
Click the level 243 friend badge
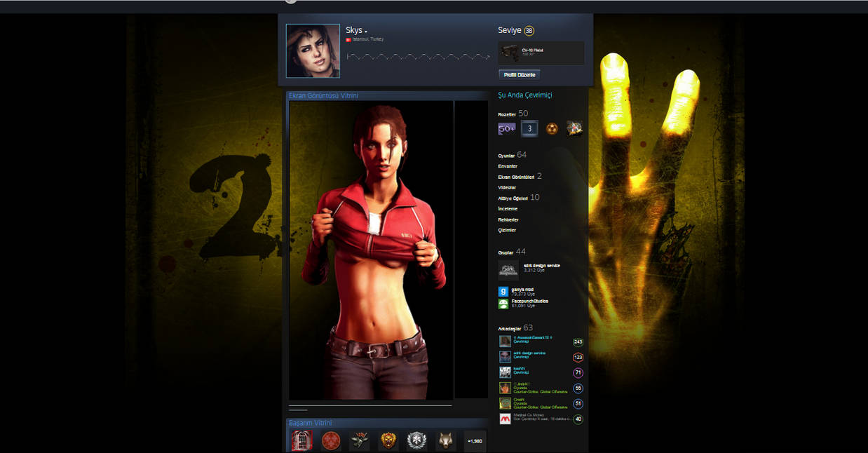point(578,342)
